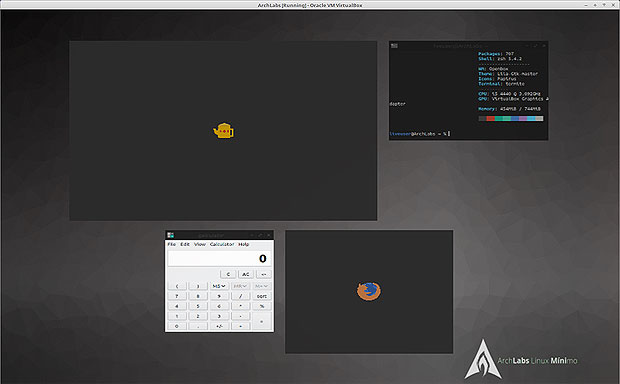Click the 'Memory: 434MiB / 744MiB' line
The image size is (620, 384).
click(509, 109)
